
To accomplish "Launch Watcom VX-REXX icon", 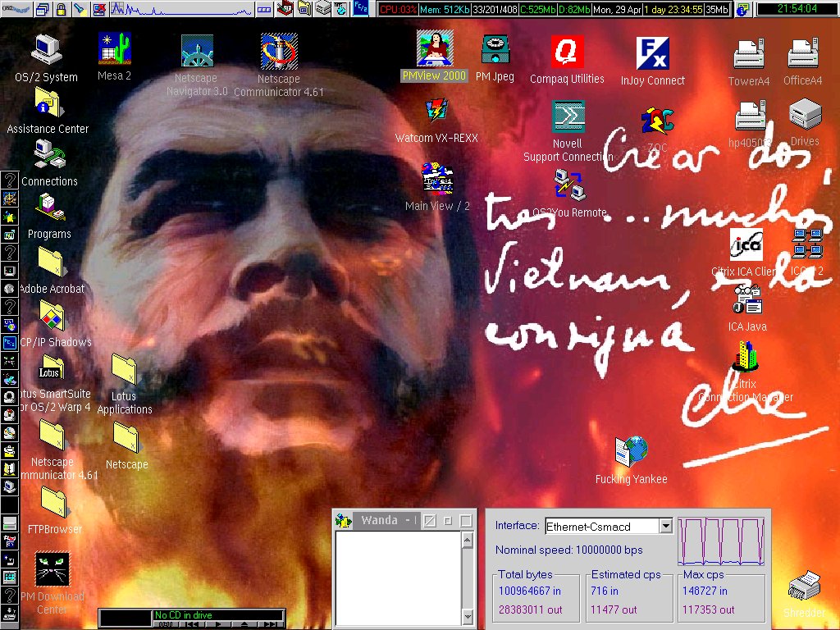I will [x=436, y=111].
